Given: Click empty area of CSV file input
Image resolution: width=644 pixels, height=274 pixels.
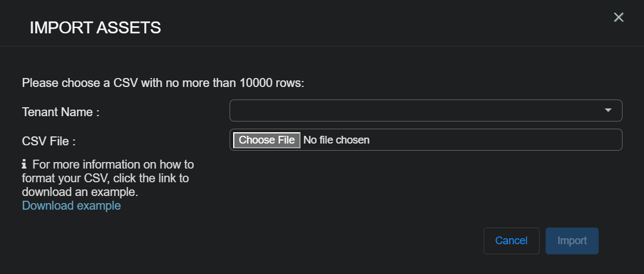Looking at the screenshot, I should (x=495, y=140).
